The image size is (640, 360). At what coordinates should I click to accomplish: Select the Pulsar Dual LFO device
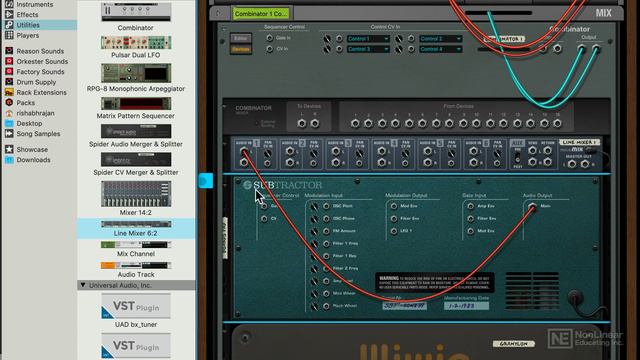(136, 42)
